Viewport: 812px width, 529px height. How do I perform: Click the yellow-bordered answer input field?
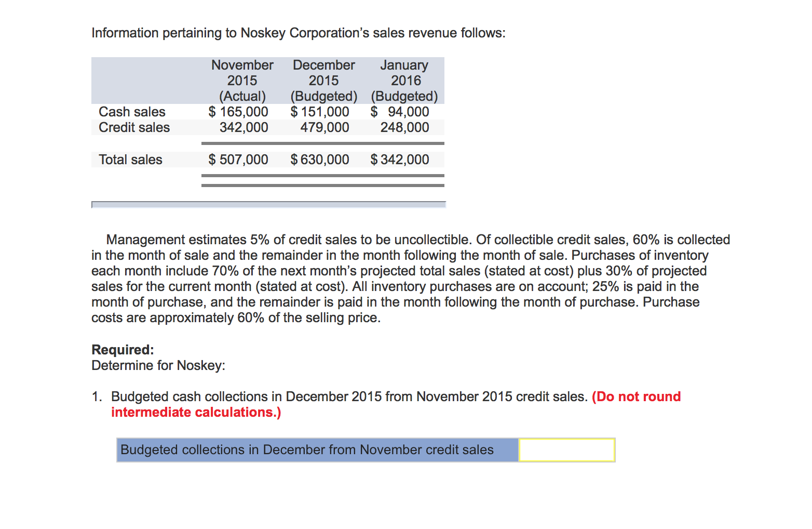[x=567, y=449]
